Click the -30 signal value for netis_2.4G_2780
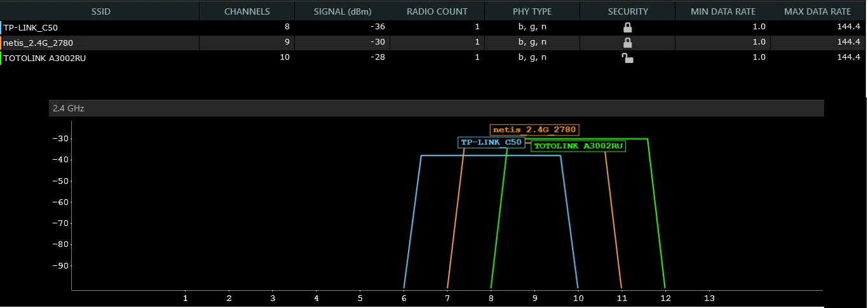Image resolution: width=868 pixels, height=308 pixels. (x=379, y=42)
